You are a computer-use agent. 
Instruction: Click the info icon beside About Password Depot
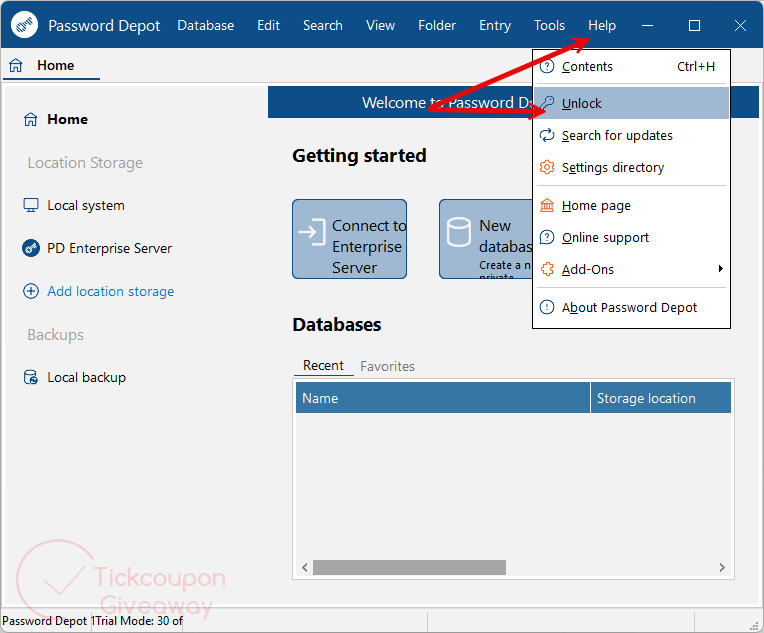pos(547,307)
